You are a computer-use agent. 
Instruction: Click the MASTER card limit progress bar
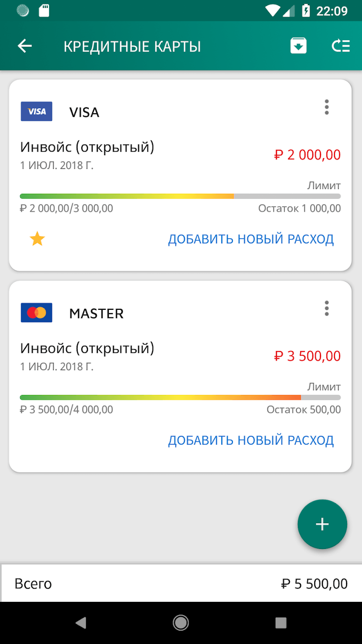click(x=180, y=397)
